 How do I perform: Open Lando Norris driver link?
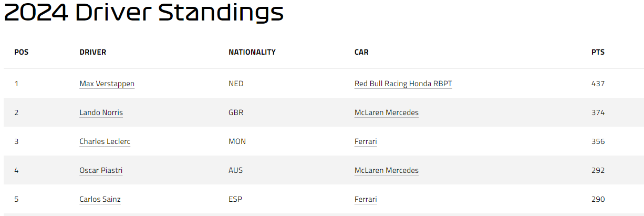click(x=101, y=112)
